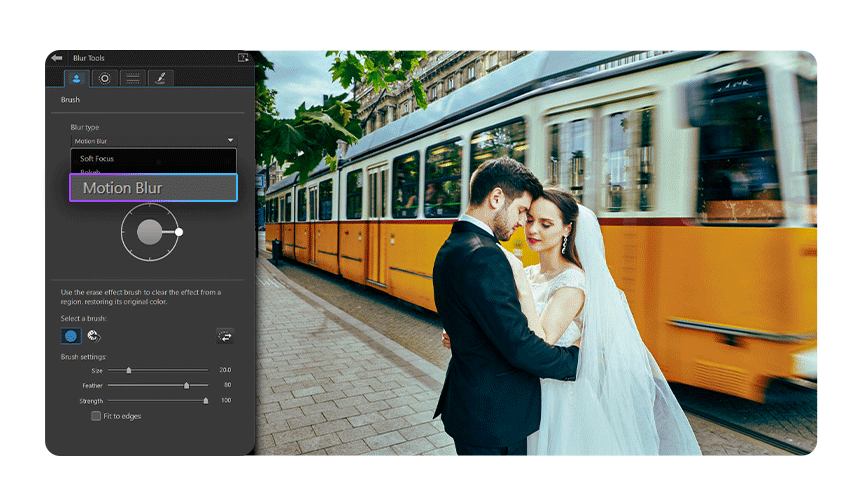Click the Size value 20.0
This screenshot has width=850, height=500.
point(225,370)
